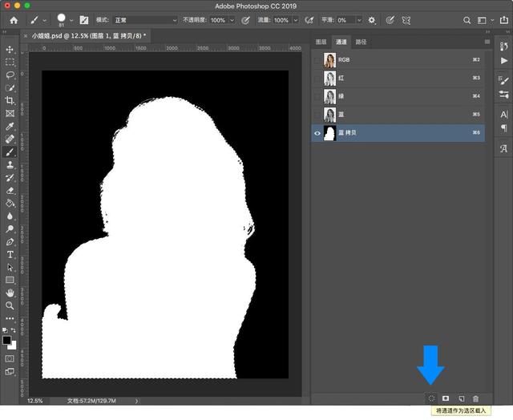Open Channels panel options menu
This screenshot has height=420, width=513.
[x=487, y=42]
